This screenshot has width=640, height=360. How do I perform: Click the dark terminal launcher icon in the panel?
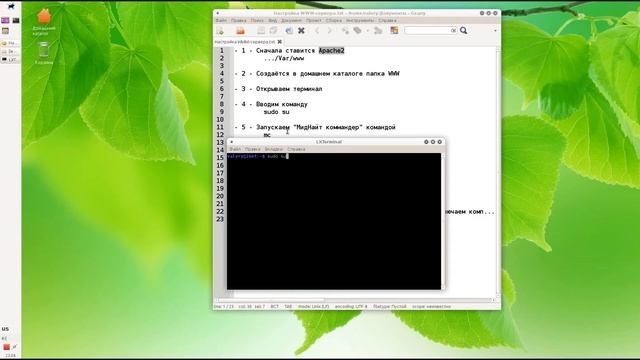click(16, 20)
